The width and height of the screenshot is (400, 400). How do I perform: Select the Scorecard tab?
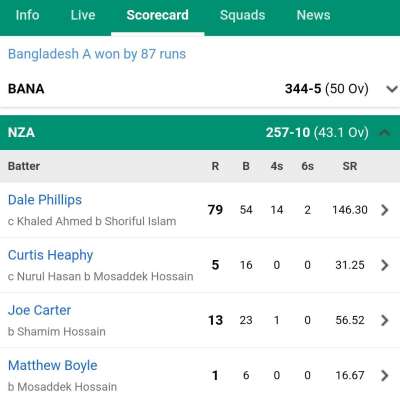click(x=158, y=15)
